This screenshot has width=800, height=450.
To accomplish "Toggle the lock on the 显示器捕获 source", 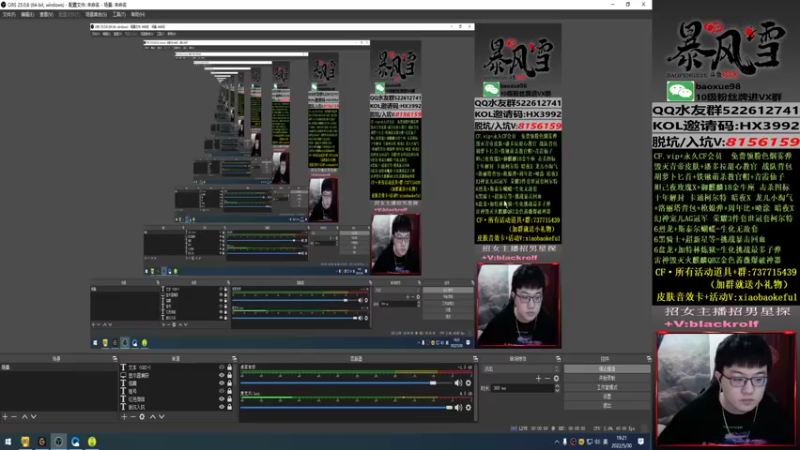I will tap(230, 376).
